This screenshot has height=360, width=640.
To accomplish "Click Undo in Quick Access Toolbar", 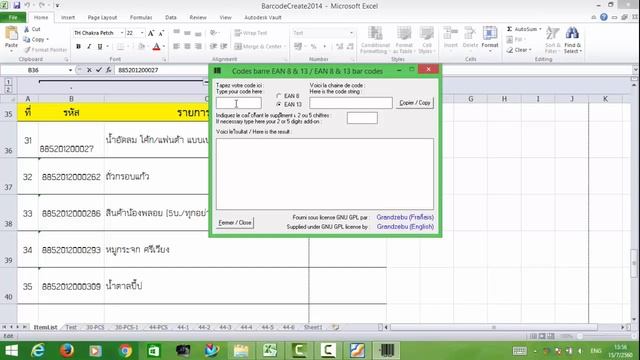I will 27,5.
